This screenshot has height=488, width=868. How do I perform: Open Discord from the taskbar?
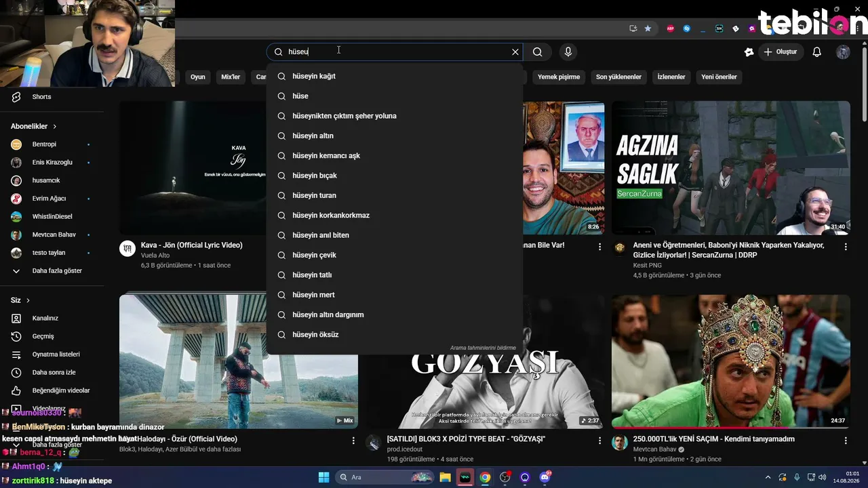(545, 477)
